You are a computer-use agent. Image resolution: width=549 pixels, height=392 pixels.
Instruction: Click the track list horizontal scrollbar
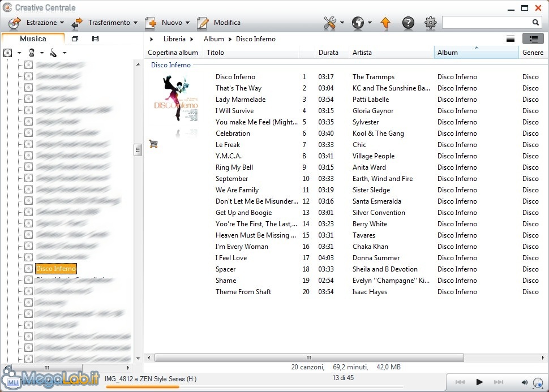(309, 357)
